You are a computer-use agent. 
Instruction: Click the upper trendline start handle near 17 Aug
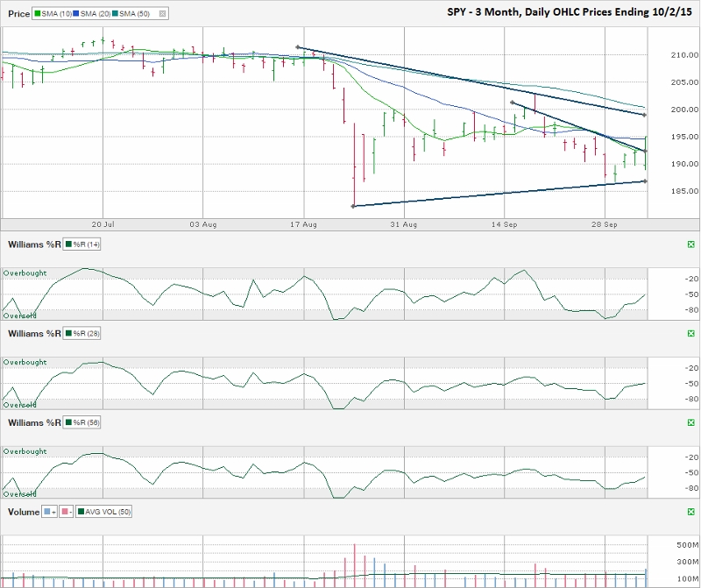(x=298, y=47)
